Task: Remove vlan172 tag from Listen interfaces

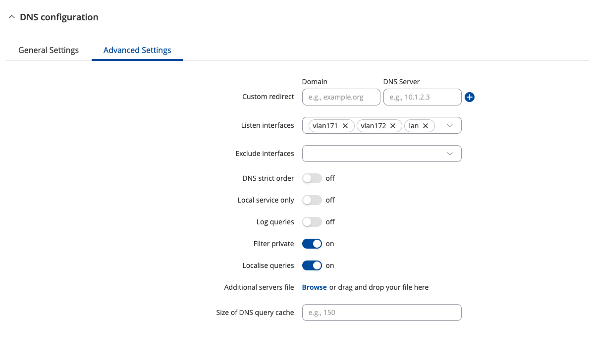Action: pos(393,126)
